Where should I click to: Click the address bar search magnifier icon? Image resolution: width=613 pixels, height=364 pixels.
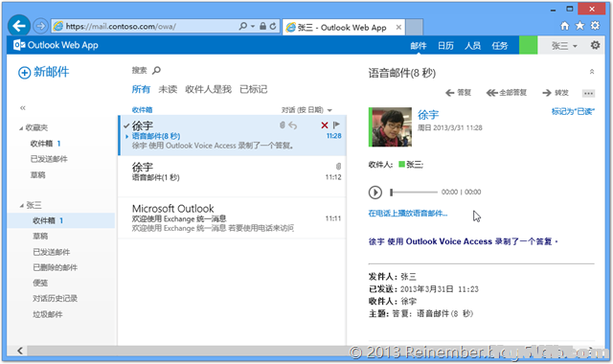point(243,26)
